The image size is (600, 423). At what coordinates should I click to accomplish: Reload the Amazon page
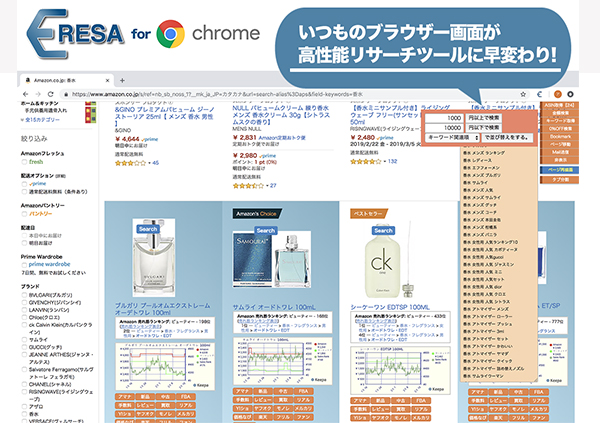51,94
